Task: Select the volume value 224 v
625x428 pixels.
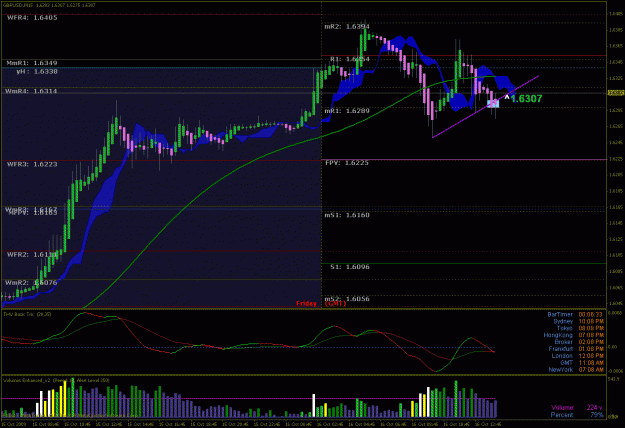Action: [x=594, y=407]
